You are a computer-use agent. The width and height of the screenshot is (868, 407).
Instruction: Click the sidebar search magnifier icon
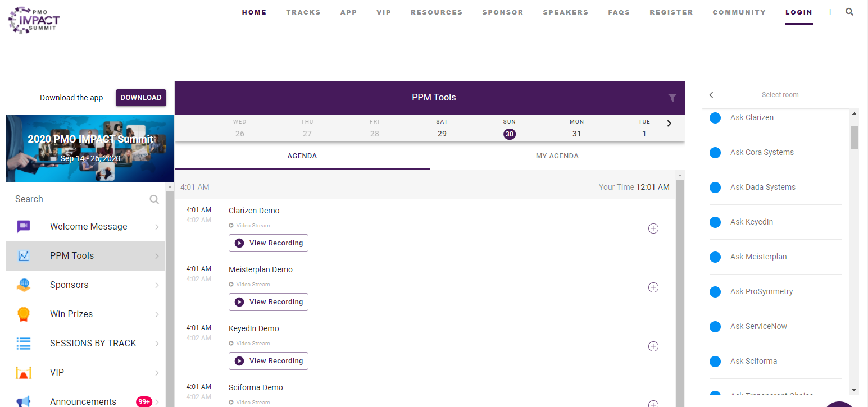[x=154, y=199]
